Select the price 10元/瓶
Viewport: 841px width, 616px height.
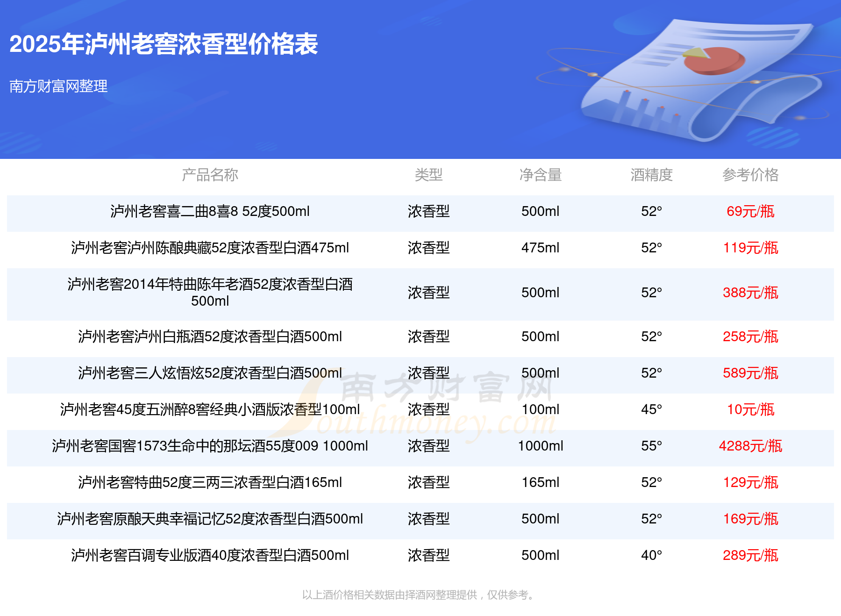[x=750, y=409]
